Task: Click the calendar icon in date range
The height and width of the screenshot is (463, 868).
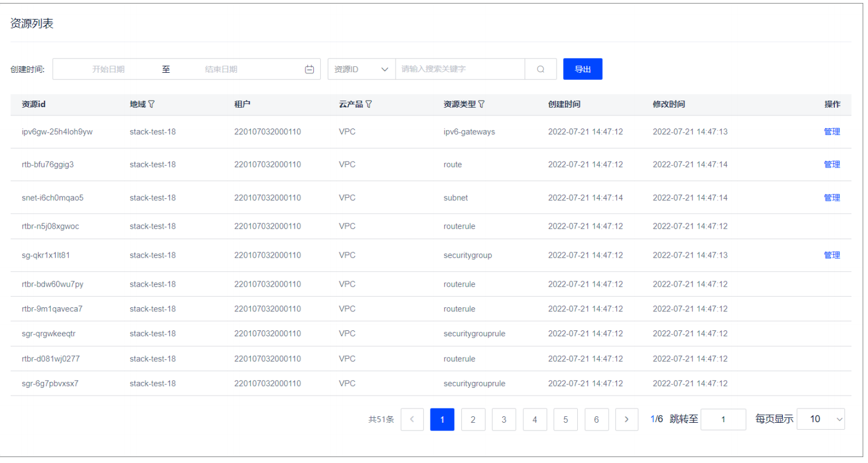Action: (309, 69)
